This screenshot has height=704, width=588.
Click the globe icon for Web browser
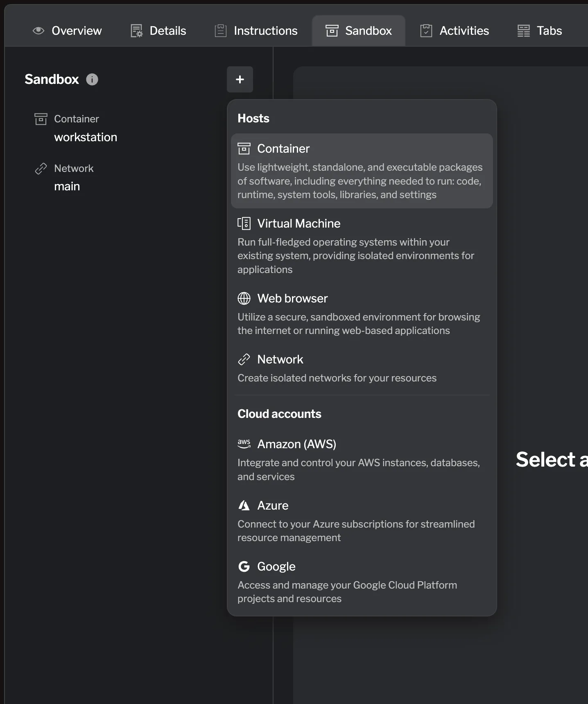tap(244, 298)
